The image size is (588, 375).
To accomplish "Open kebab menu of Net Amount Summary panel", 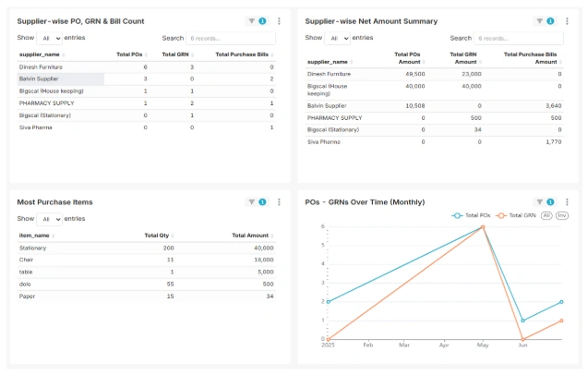I will click(567, 20).
